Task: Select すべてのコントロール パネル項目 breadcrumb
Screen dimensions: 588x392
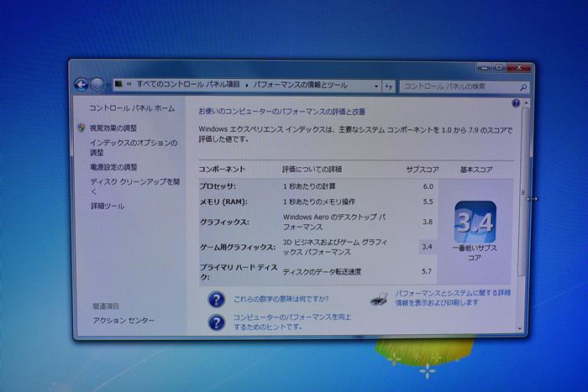Action: pos(188,84)
